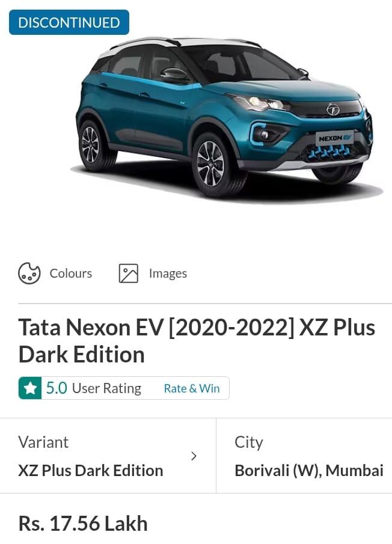Tap the DISCONTINUED badge
The width and height of the screenshot is (392, 544).
coord(69,23)
